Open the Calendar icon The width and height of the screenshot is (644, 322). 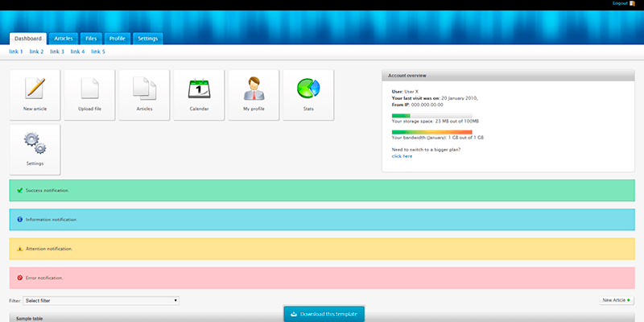199,88
